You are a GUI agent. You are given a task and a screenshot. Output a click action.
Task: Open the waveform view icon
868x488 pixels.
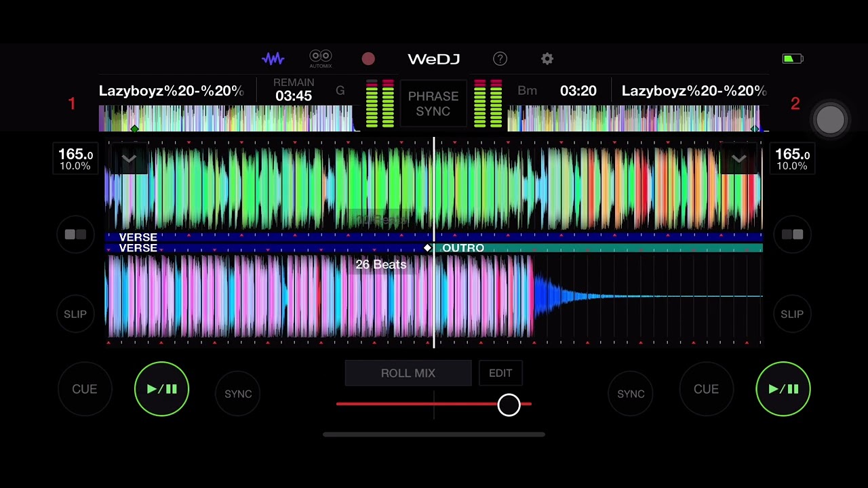coord(273,59)
